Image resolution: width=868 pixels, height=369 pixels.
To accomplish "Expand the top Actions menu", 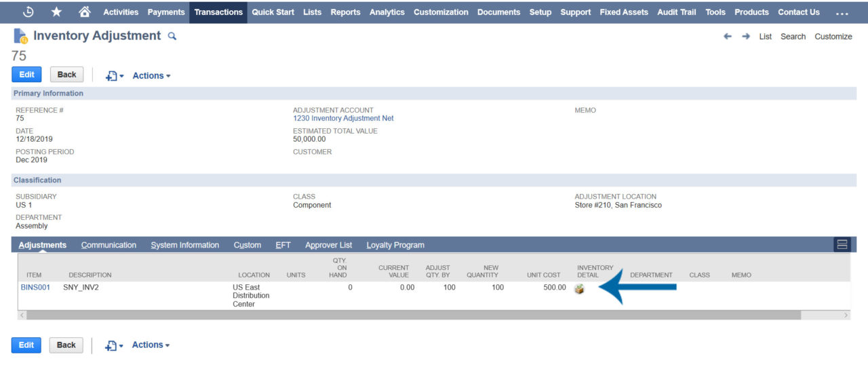I will [151, 76].
